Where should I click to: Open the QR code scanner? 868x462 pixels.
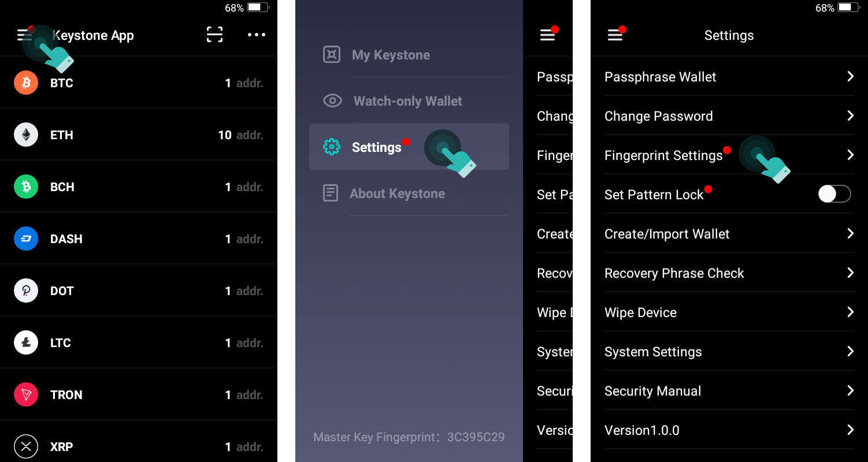tap(214, 35)
